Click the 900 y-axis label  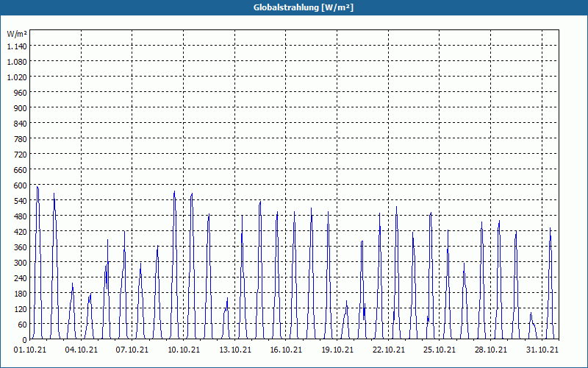point(21,107)
